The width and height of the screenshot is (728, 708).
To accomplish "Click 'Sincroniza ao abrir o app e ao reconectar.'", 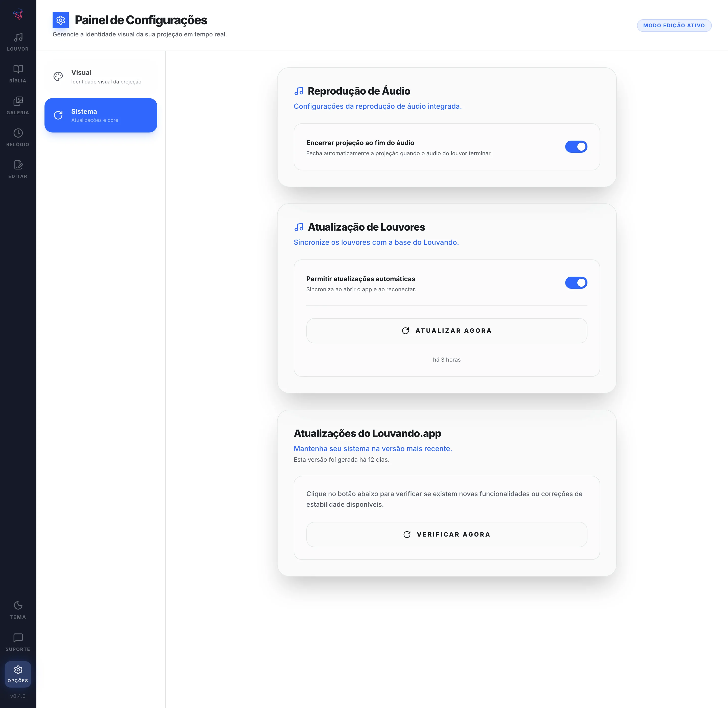I will click(x=361, y=289).
